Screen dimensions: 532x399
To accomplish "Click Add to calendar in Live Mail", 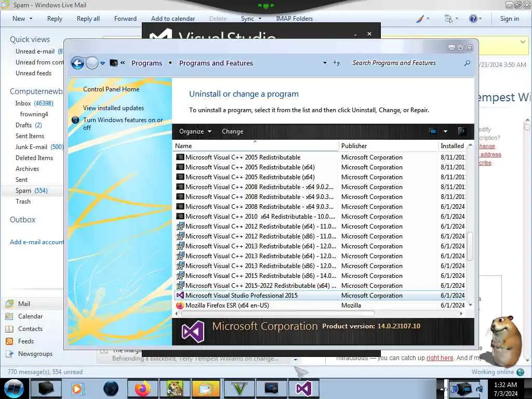I will coord(173,19).
